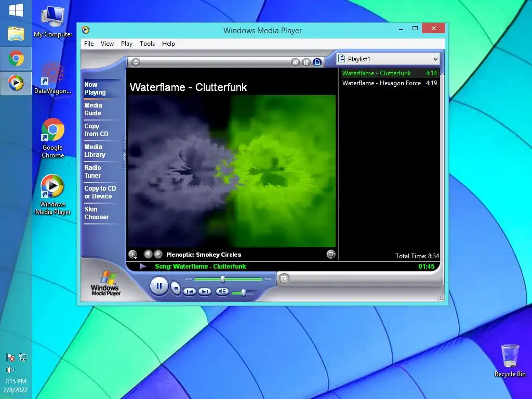Screen dimensions: 532x399
Task: Click the Plenoptic: Smokey Circles label
Action: coord(204,255)
